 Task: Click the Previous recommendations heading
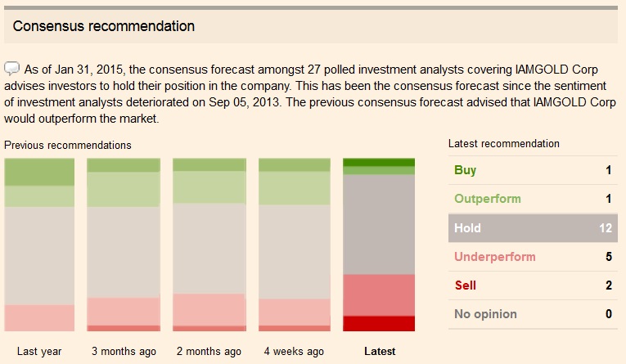pos(68,145)
